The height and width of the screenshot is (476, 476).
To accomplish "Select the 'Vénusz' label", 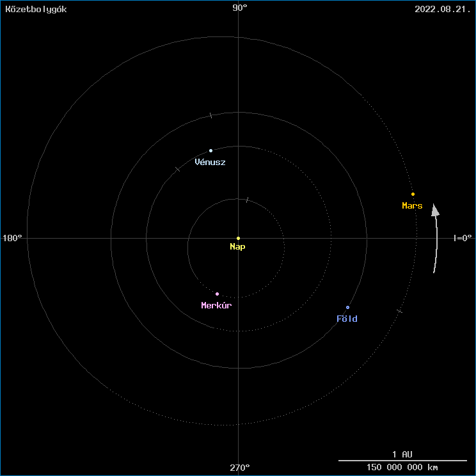I will click(x=210, y=162).
